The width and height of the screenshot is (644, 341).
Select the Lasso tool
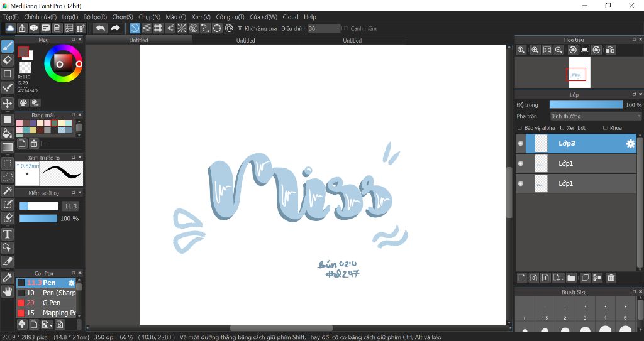click(8, 177)
